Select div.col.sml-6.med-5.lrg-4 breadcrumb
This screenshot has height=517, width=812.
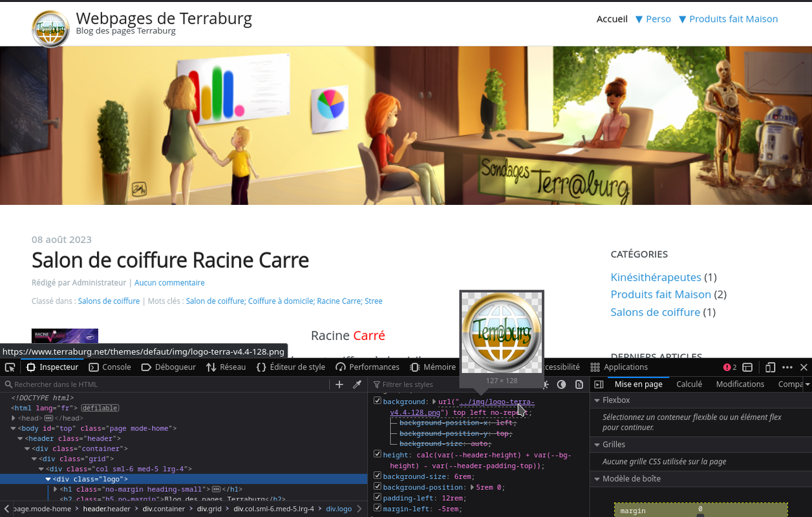pos(274,509)
